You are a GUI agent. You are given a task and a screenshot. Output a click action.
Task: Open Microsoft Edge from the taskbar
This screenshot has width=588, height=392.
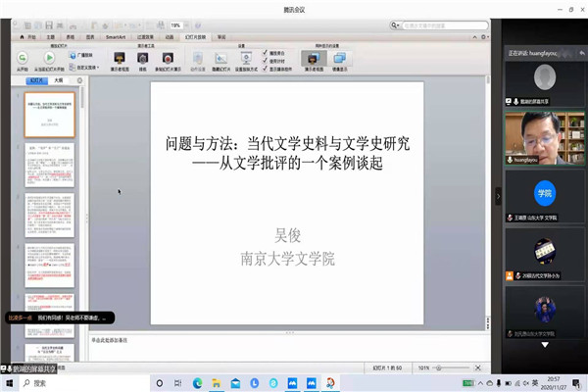196,382
